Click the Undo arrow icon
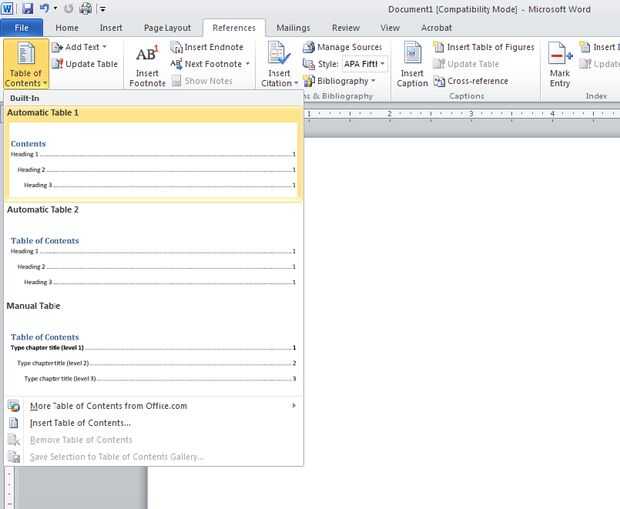Image resolution: width=620 pixels, height=509 pixels. coord(44,8)
